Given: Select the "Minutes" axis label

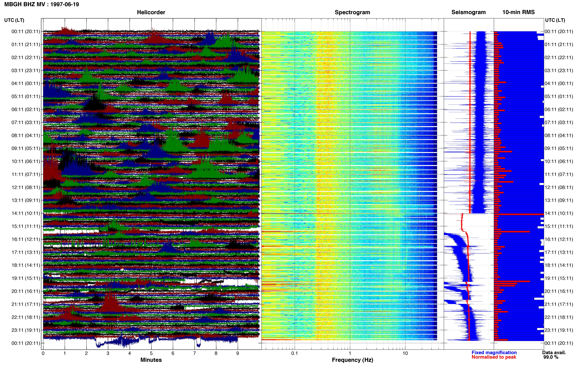Looking at the screenshot, I should pos(151,360).
